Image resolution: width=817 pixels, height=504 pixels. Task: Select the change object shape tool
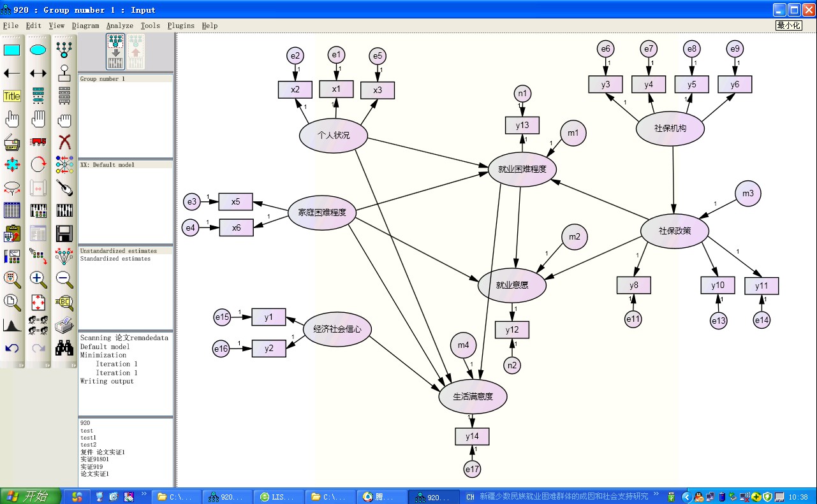click(12, 164)
